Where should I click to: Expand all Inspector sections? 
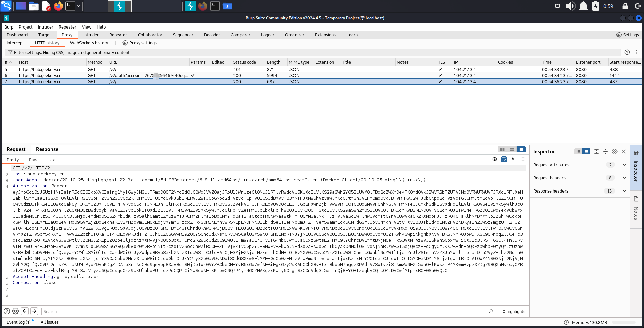596,152
